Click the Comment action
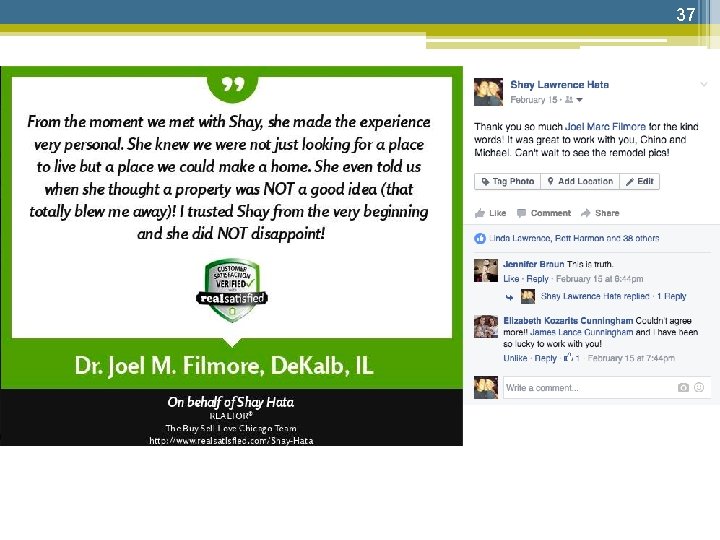Viewport: 720px width, 540px height. point(544,213)
